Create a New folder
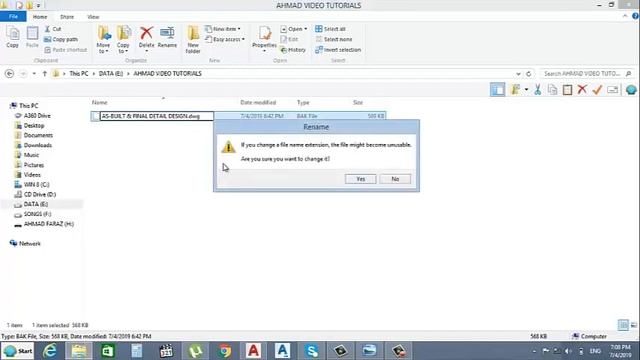The width and height of the screenshot is (640, 360). 193,40
